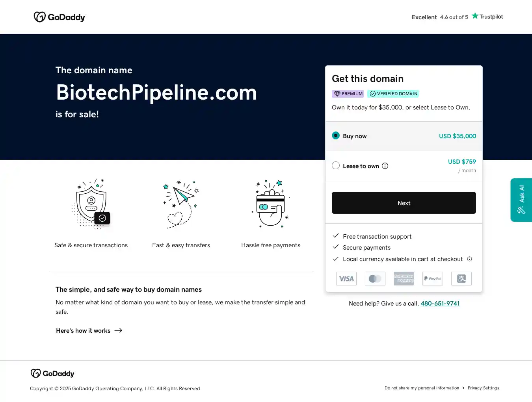Viewport: 532px width, 402px height.
Task: Click the Mastercard payment icon
Action: pyautogui.click(x=375, y=279)
